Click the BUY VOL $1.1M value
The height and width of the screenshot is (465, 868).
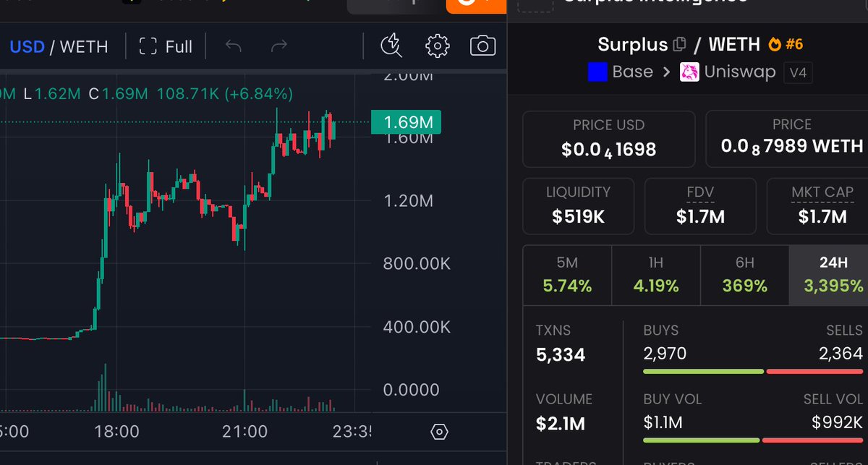pyautogui.click(x=663, y=422)
